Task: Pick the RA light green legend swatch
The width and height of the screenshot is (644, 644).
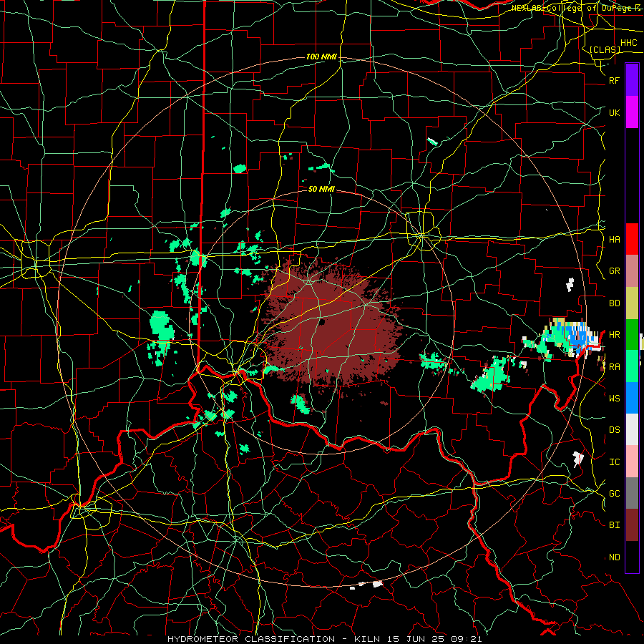Action: pyautogui.click(x=632, y=366)
